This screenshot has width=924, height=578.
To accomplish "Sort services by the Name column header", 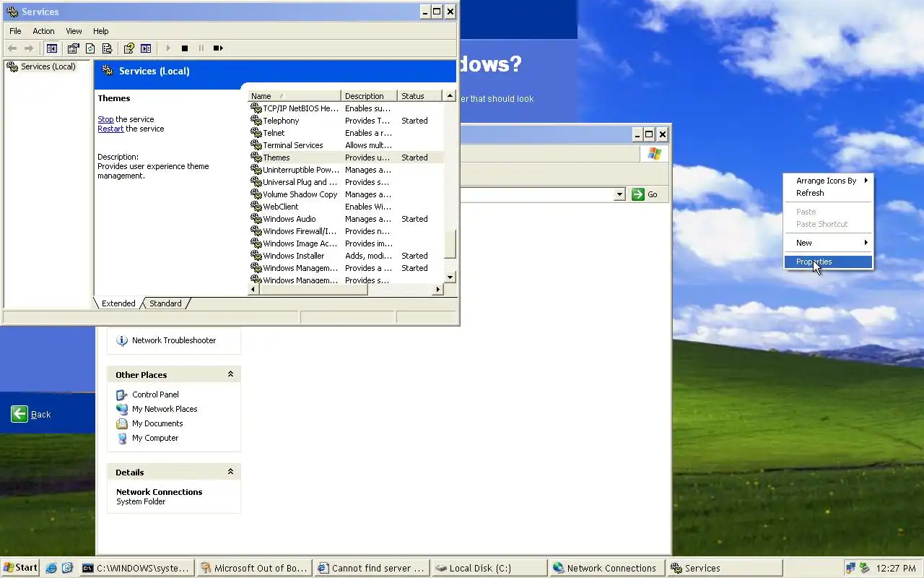I will (x=295, y=96).
